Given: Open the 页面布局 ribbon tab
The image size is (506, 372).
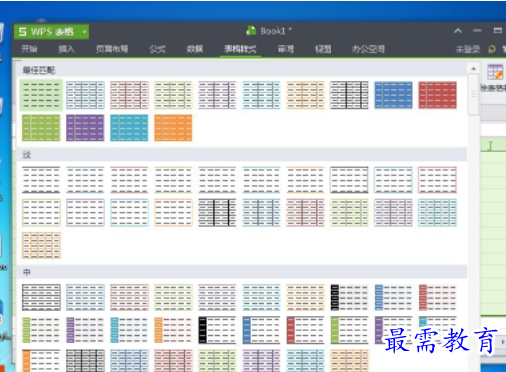Looking at the screenshot, I should pos(112,49).
